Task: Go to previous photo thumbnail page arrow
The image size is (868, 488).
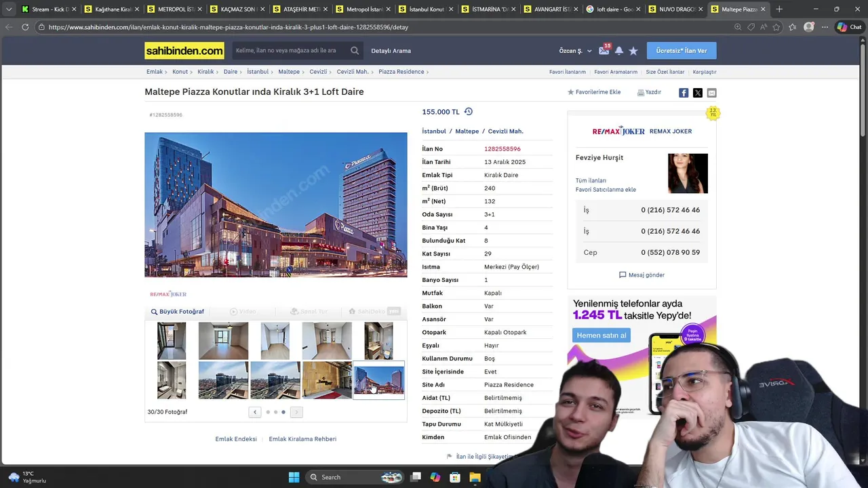Action: pos(255,412)
